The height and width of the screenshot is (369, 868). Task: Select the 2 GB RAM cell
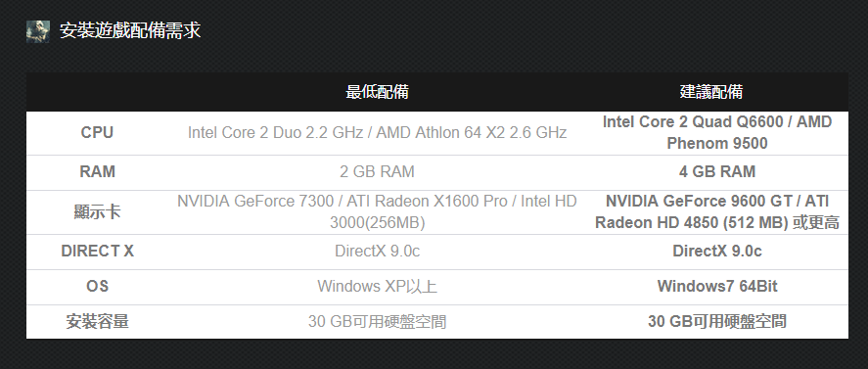pos(377,171)
